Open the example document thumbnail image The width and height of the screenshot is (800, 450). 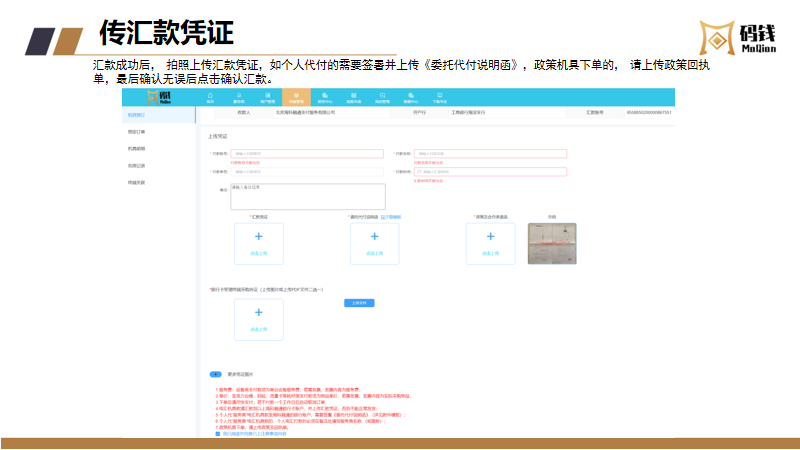point(552,243)
